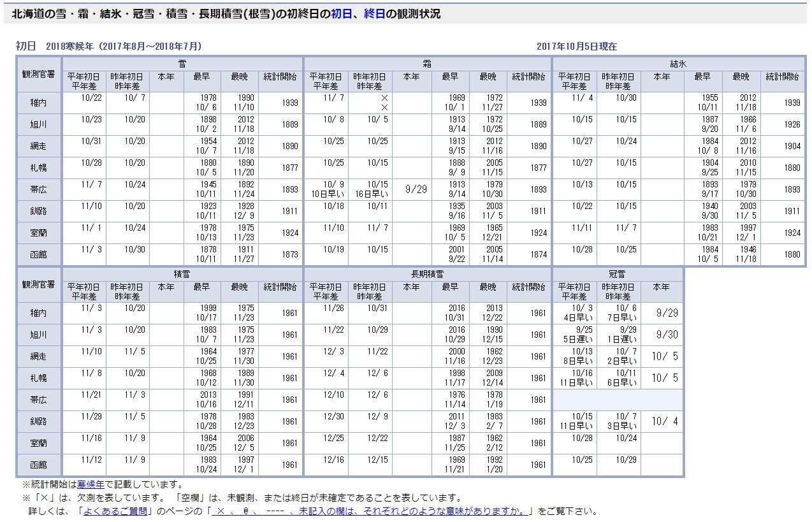Viewport: 812px width, 522px height.
Task: Open the link about ×、@、---- and blank fields
Action: [x=370, y=511]
